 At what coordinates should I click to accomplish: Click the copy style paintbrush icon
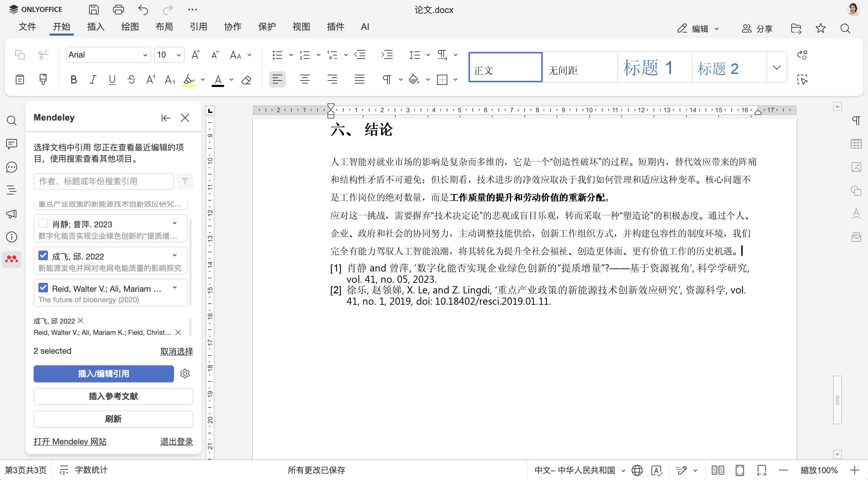point(43,80)
